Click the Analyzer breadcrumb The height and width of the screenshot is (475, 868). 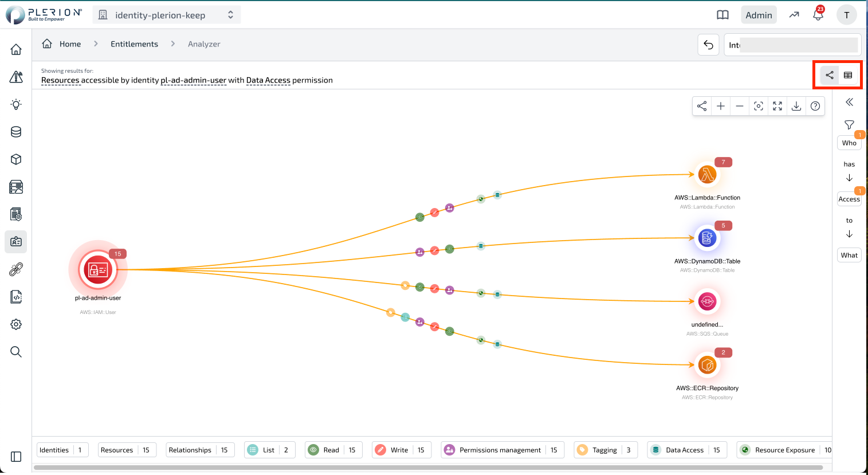pos(204,44)
